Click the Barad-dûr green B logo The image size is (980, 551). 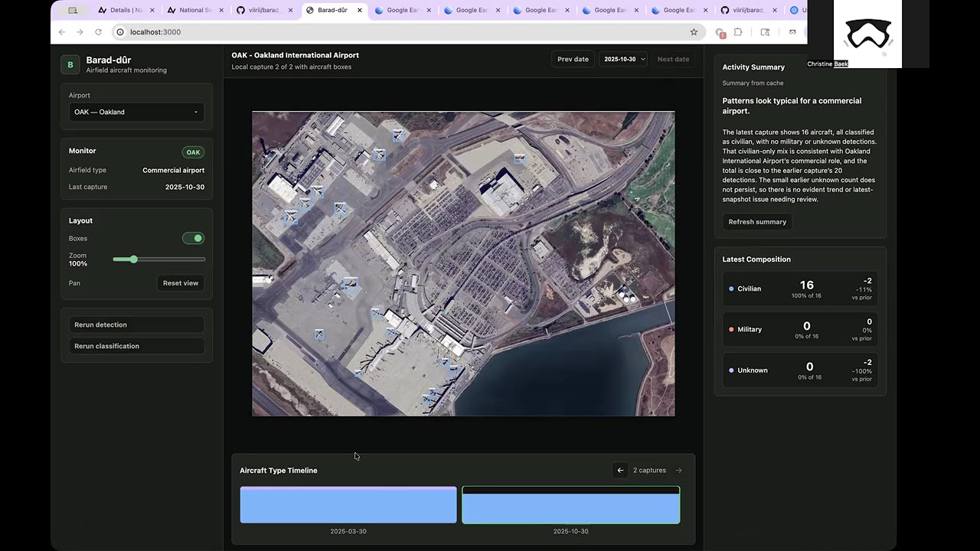pyautogui.click(x=70, y=65)
